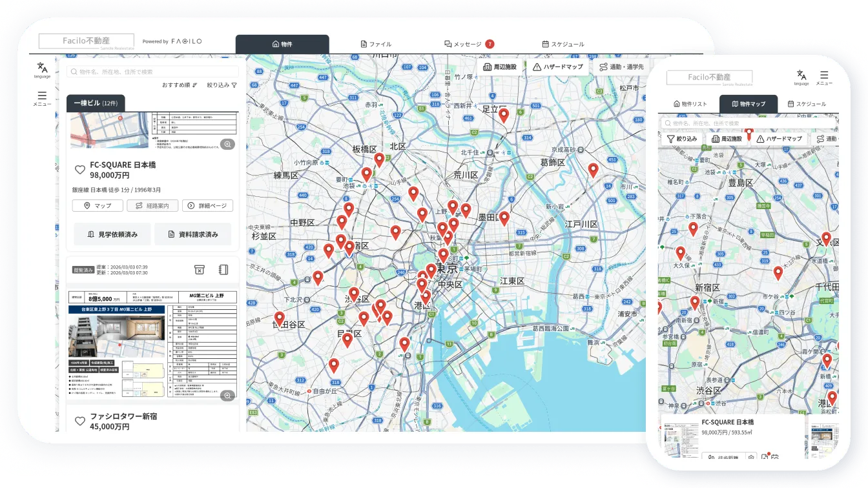Viewport: 868px width, 488px height.
Task: Open 詳細ページ for FC-SQUARE 日本橋
Action: [207, 206]
